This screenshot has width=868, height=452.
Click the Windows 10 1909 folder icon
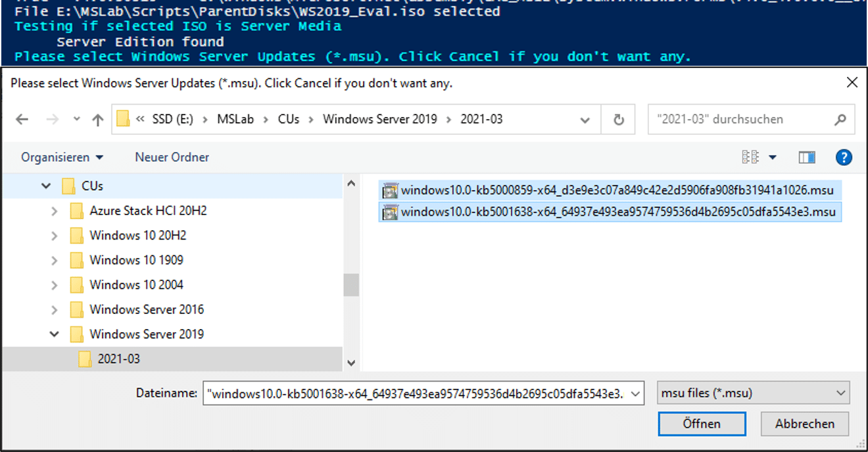click(76, 261)
